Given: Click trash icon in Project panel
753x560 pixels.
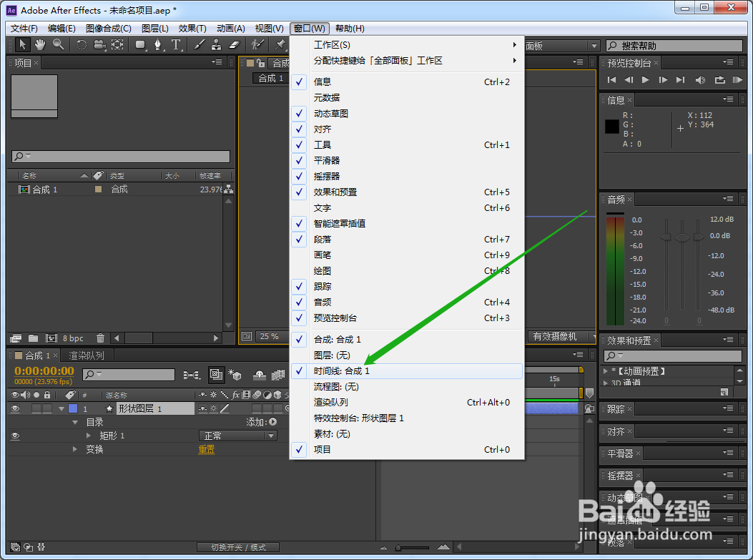Looking at the screenshot, I should pos(100,338).
